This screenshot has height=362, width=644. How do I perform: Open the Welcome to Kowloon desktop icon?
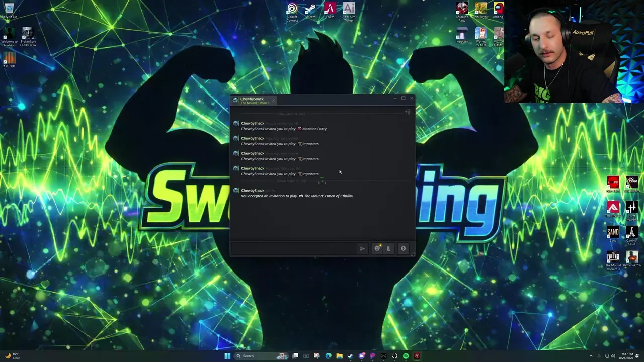pyautogui.click(x=9, y=37)
